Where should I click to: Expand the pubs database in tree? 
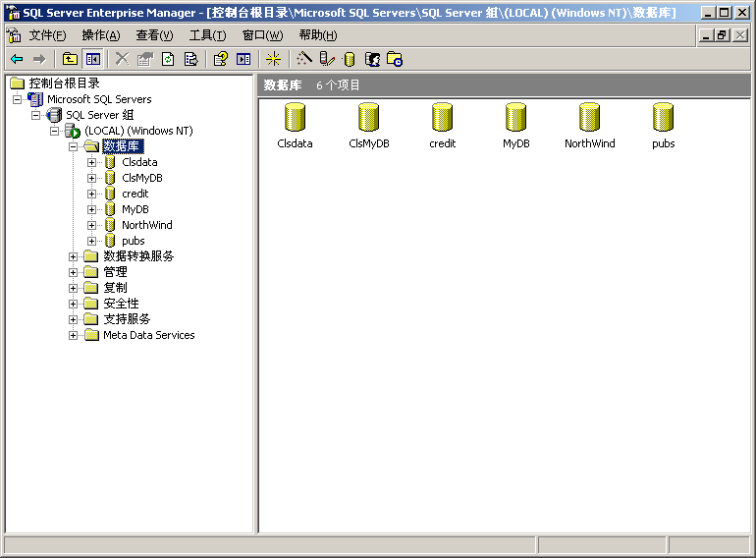tap(91, 241)
